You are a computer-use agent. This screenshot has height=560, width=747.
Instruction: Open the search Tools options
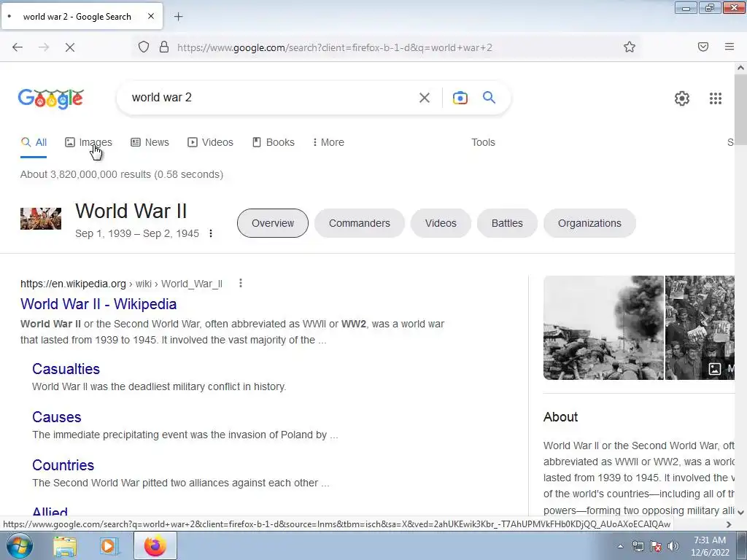click(483, 142)
